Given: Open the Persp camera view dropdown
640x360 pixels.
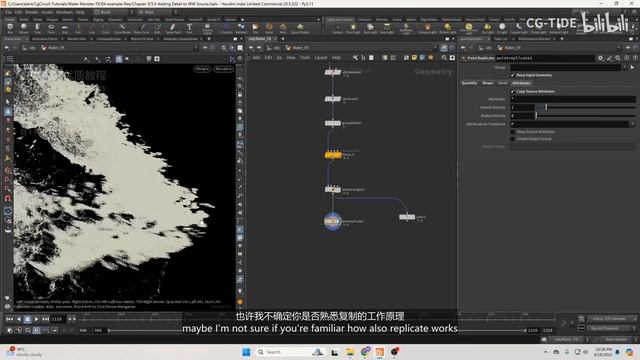Looking at the screenshot, I should [x=202, y=69].
